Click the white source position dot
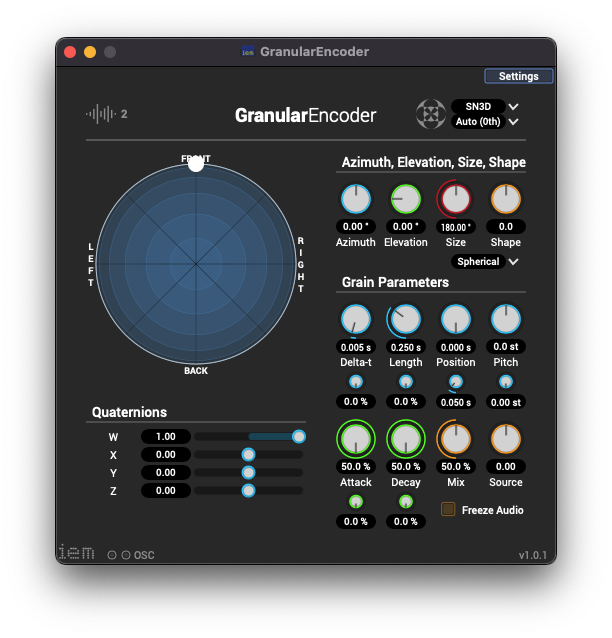 [x=196, y=164]
